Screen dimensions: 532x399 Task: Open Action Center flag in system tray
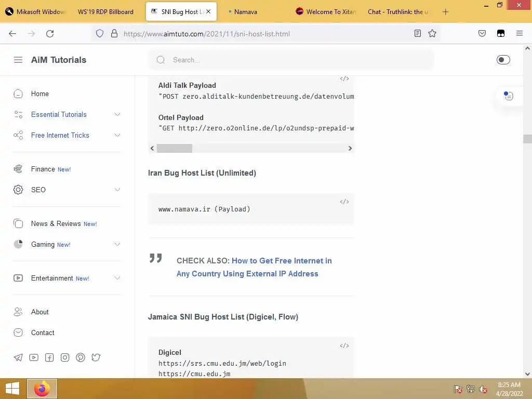click(x=458, y=389)
